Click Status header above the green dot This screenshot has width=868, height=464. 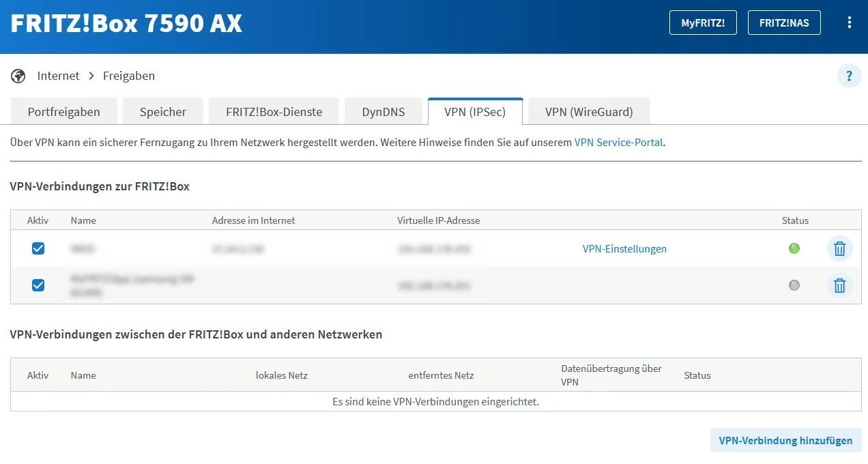(x=795, y=220)
